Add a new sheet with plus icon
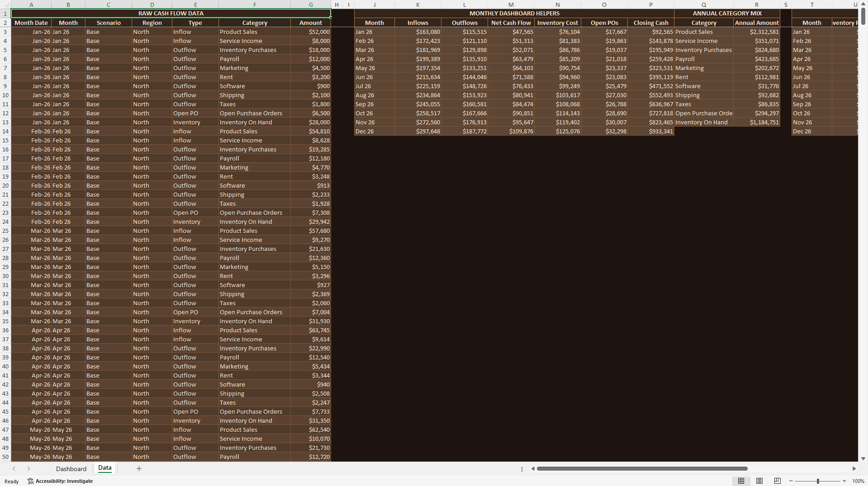The width and height of the screenshot is (868, 486). [139, 469]
